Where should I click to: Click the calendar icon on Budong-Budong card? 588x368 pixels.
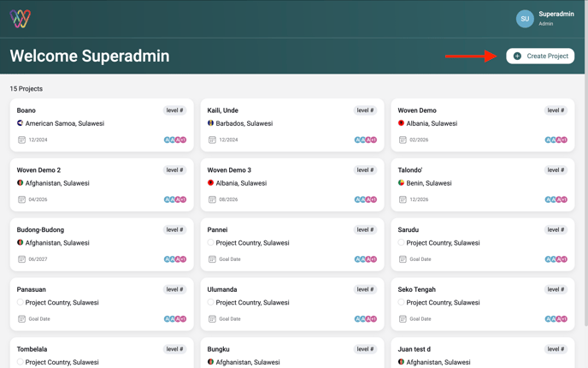21,259
